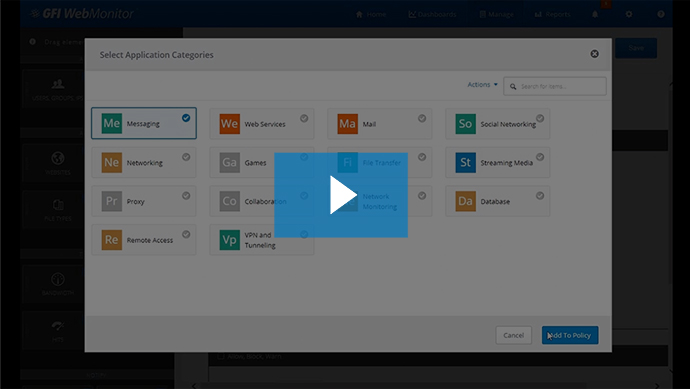Open the notifications bell icon
This screenshot has height=389, width=690.
595,14
